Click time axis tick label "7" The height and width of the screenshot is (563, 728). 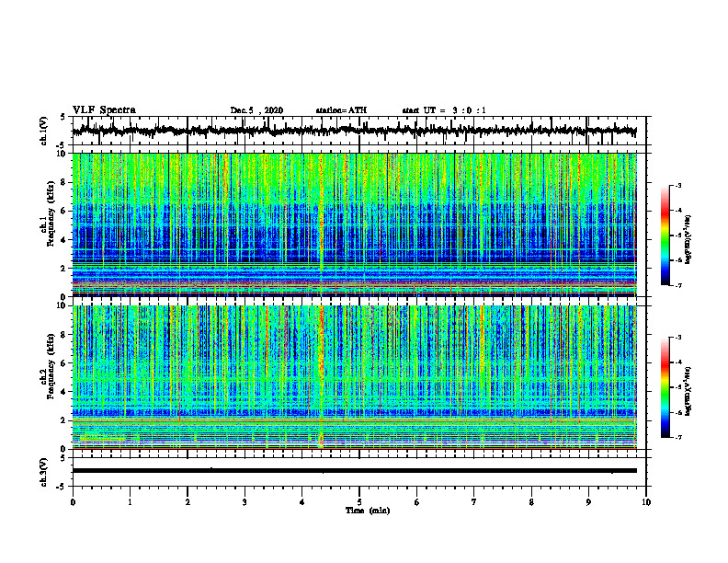pos(474,502)
